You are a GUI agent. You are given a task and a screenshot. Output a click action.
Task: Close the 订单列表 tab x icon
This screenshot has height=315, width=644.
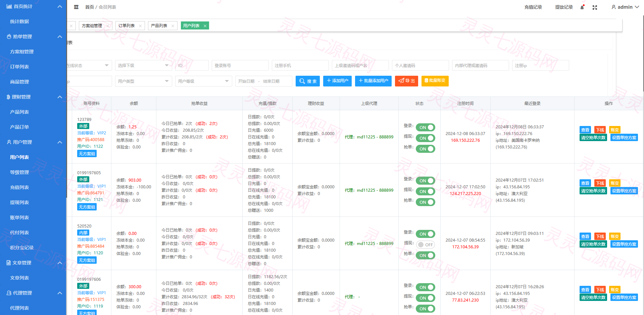click(140, 26)
